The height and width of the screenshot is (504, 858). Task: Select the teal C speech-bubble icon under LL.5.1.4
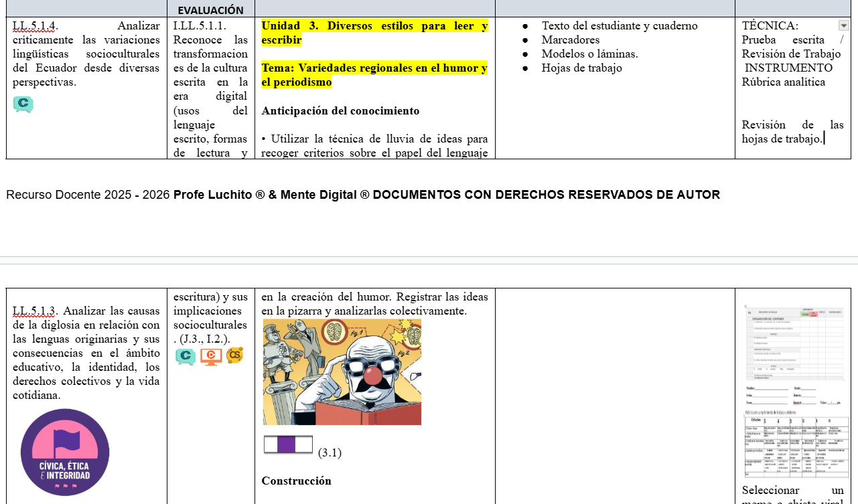tap(24, 104)
